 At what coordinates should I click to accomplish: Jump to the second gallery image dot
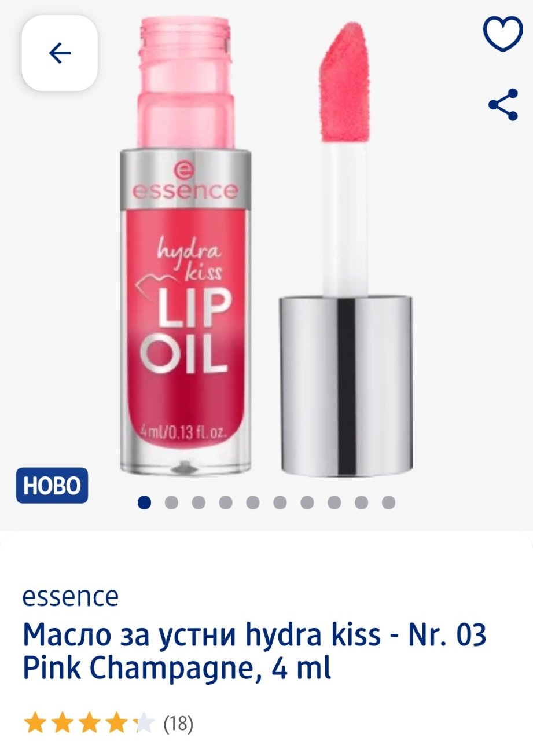[x=171, y=502]
